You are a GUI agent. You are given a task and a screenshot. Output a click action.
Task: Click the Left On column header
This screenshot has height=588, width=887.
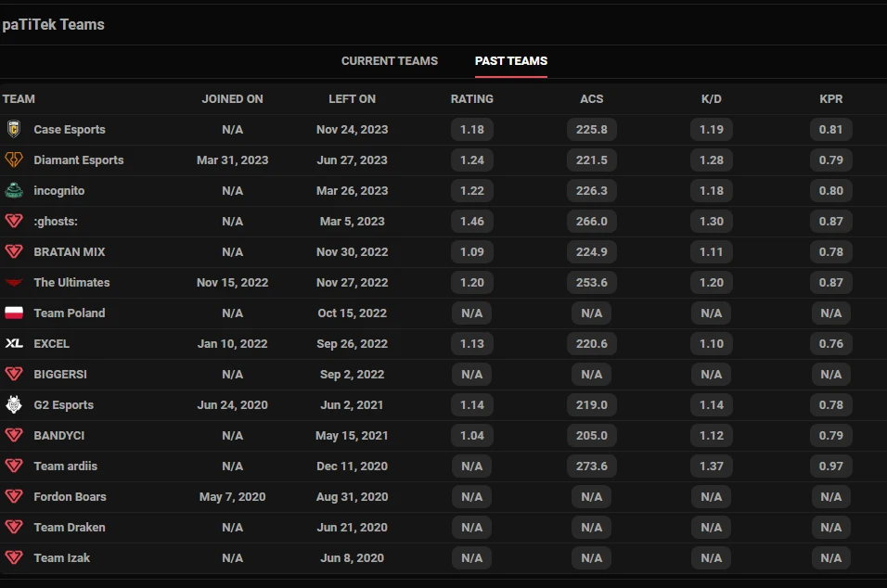353,99
